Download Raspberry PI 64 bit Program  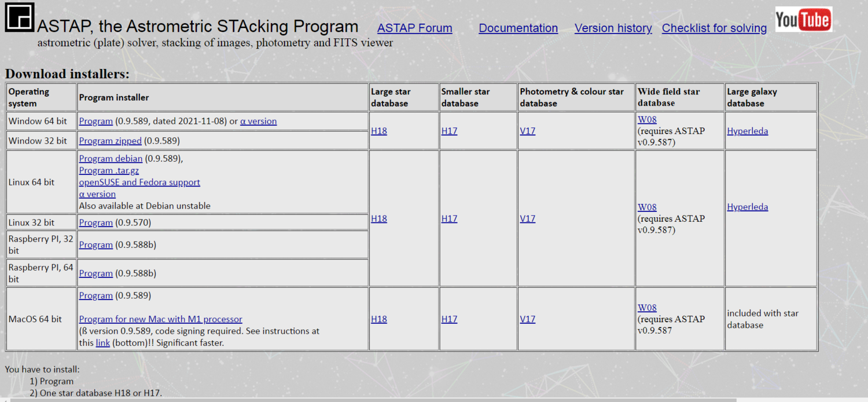click(95, 273)
